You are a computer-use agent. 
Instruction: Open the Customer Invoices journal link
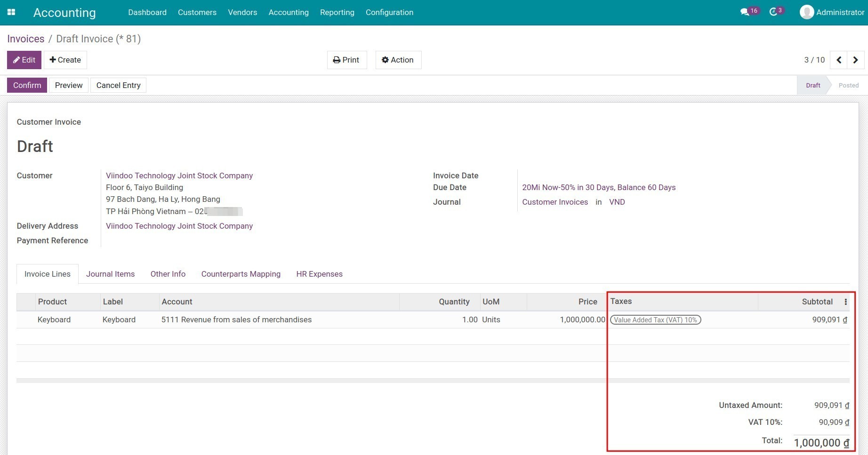pos(555,202)
